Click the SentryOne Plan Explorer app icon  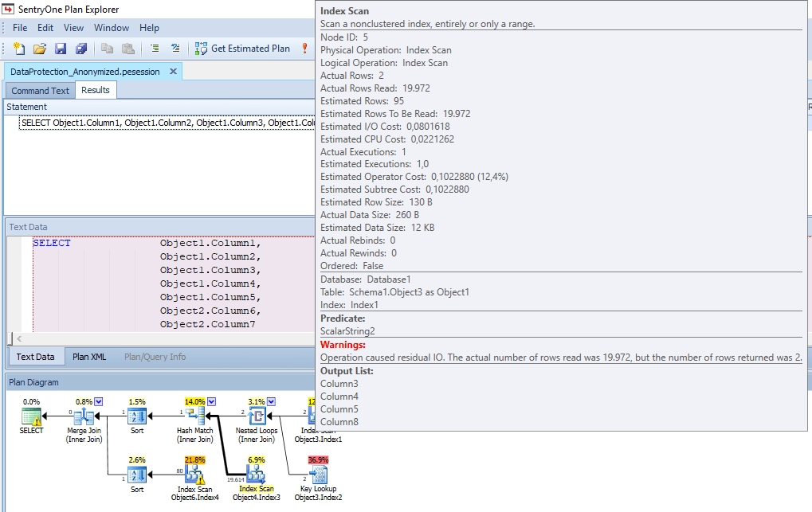pos(8,10)
